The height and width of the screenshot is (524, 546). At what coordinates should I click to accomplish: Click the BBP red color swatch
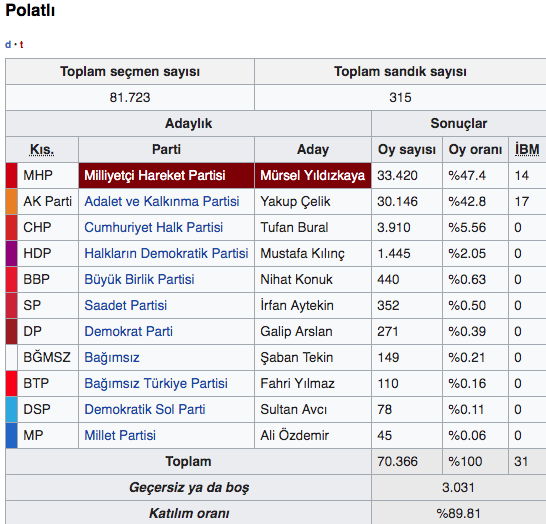click(11, 280)
